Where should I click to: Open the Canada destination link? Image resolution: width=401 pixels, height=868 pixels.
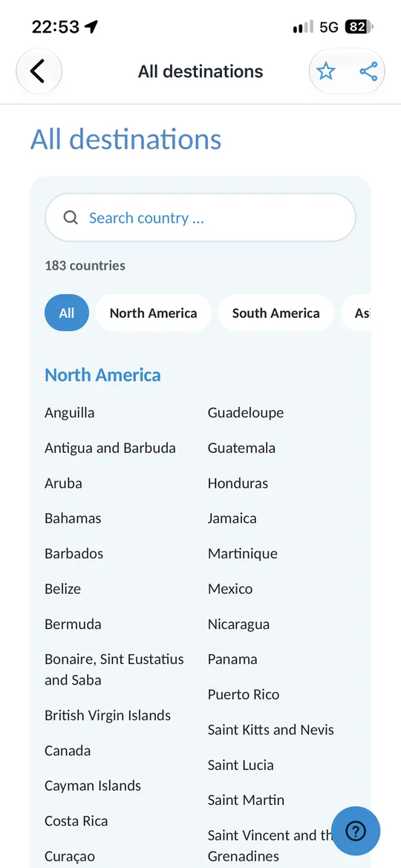pyautogui.click(x=68, y=751)
